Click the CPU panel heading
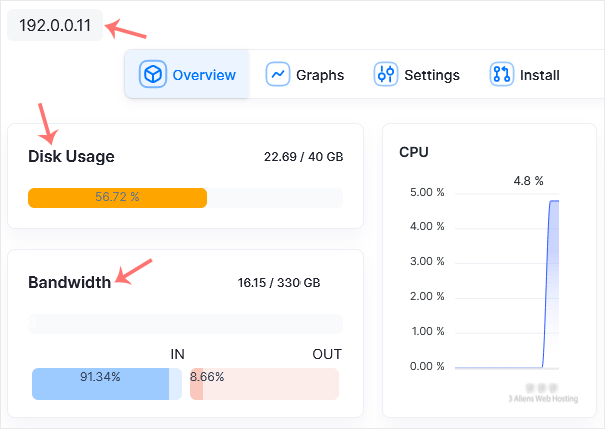The width and height of the screenshot is (605, 429). pos(414,152)
